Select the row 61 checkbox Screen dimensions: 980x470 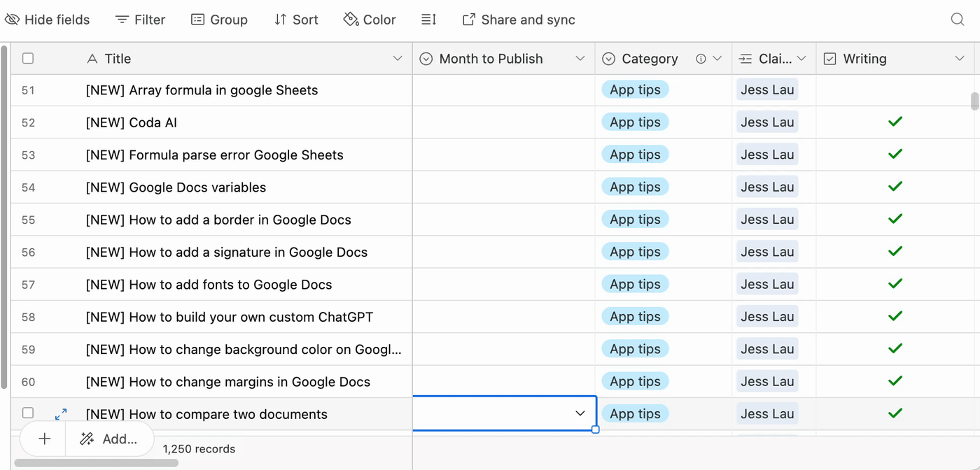click(28, 413)
